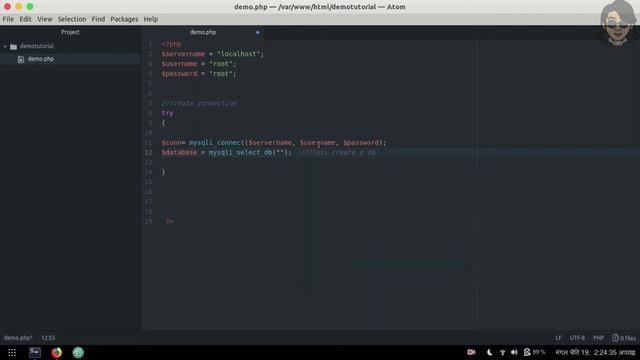Click the $database variable on line 12
The width and height of the screenshot is (640, 360).
pos(179,152)
